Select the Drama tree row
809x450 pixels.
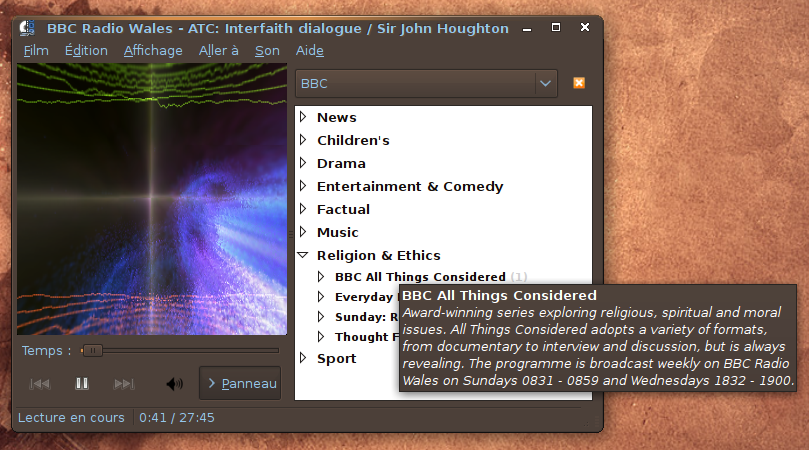tap(444, 163)
